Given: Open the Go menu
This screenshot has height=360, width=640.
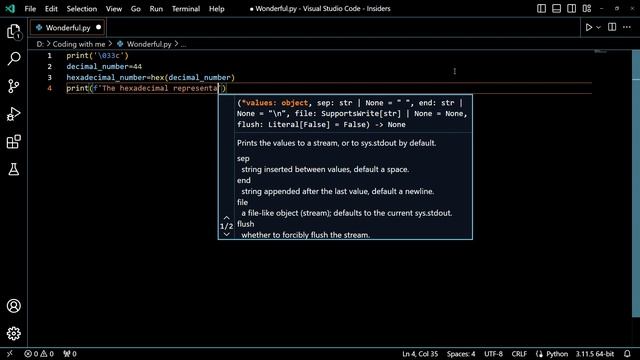Looking at the screenshot, I should (136, 9).
